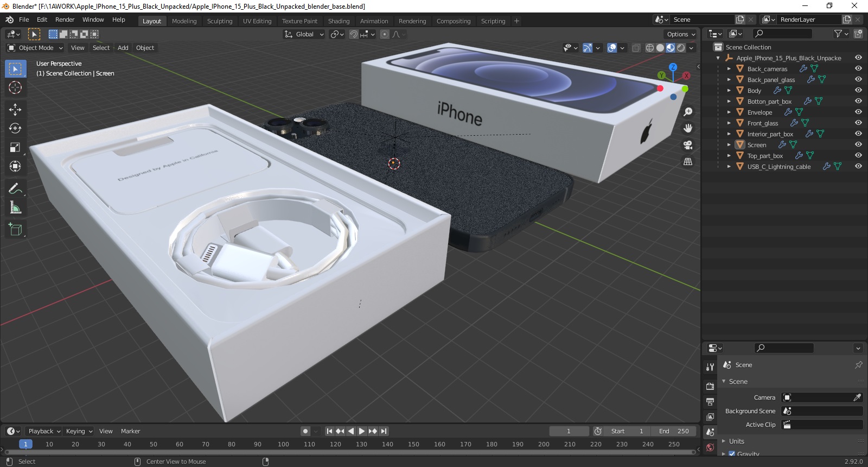868x467 pixels.
Task: Open the File menu
Action: [x=24, y=20]
